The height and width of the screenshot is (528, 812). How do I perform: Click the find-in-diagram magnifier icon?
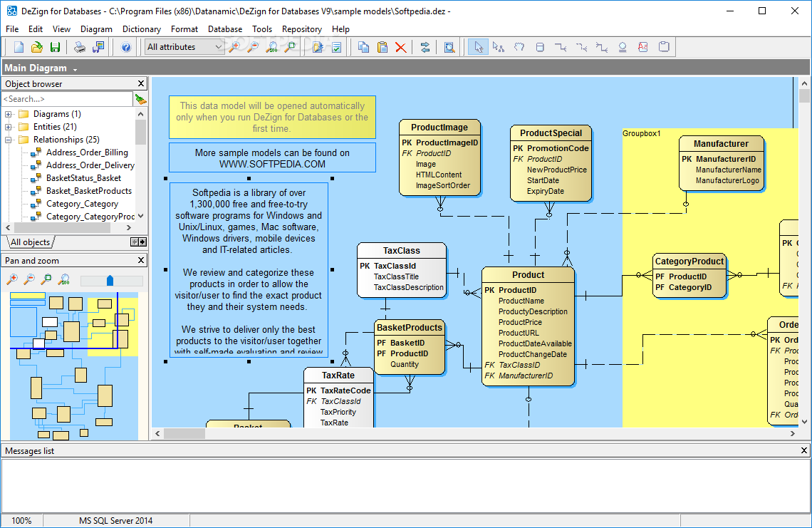click(449, 47)
